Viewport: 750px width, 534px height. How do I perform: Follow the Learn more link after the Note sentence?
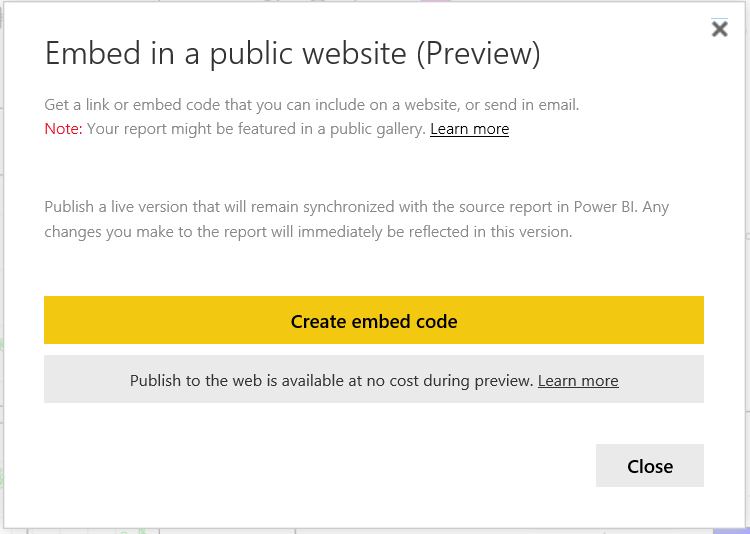(x=469, y=129)
